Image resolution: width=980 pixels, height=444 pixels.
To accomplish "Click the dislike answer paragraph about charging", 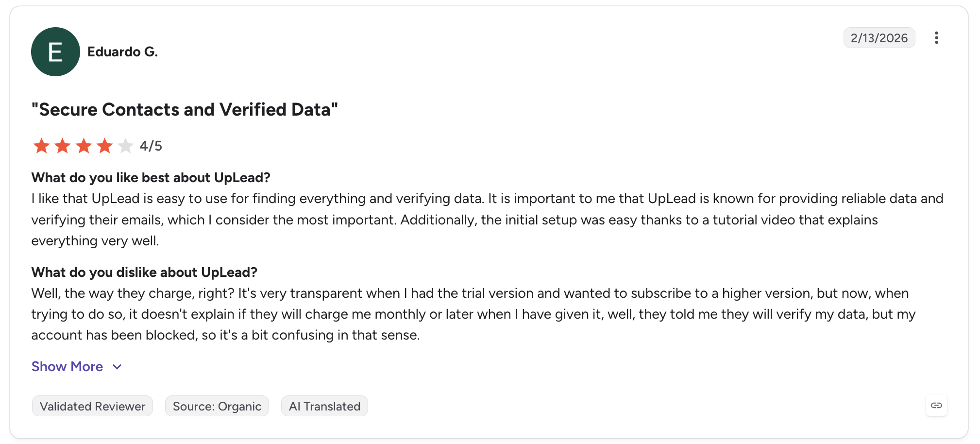I will 473,314.
